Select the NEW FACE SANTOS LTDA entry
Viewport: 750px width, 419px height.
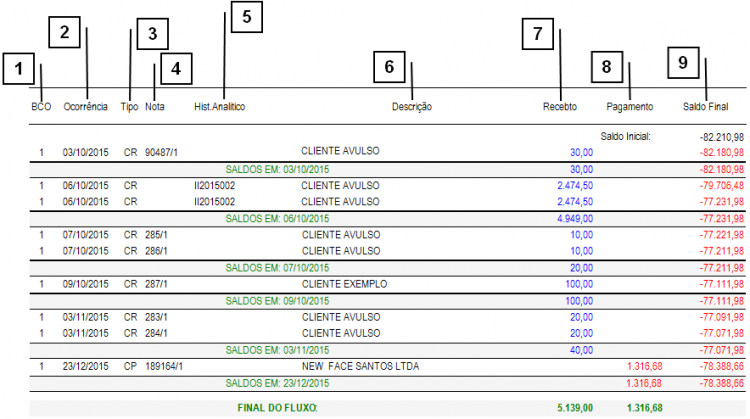click(360, 367)
